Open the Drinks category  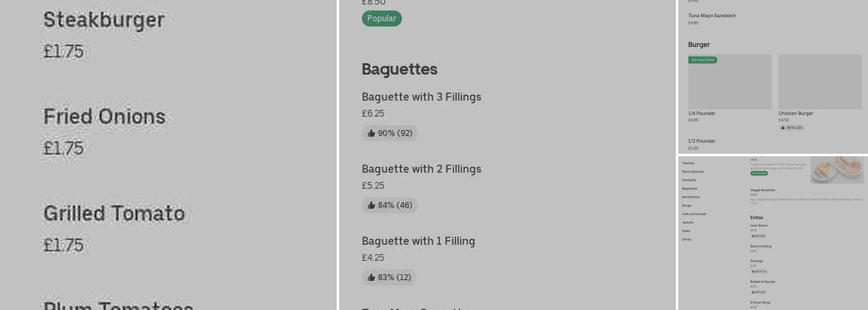click(x=686, y=239)
